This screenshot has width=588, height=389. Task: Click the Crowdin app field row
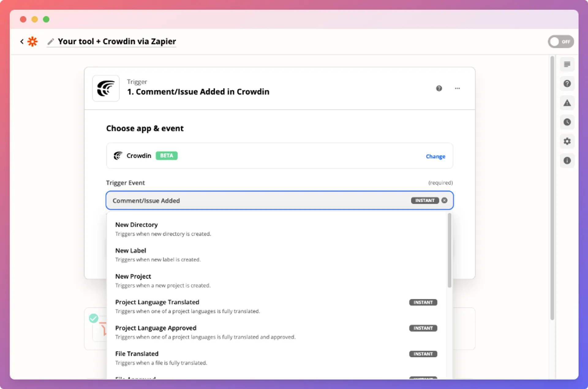[x=279, y=156]
